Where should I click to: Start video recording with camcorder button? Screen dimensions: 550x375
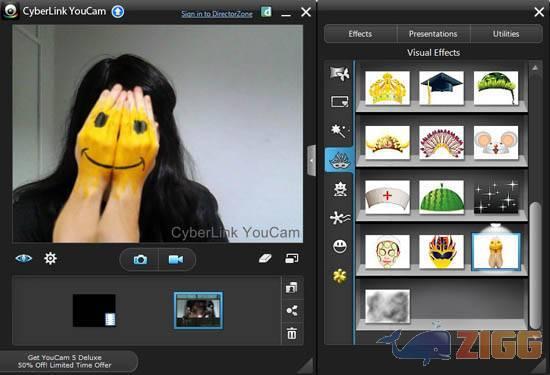(176, 260)
